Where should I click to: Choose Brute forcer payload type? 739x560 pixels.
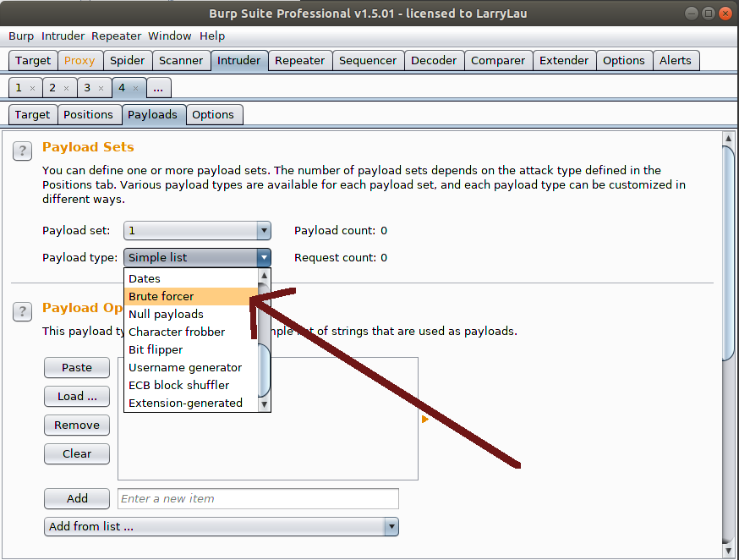(x=191, y=297)
